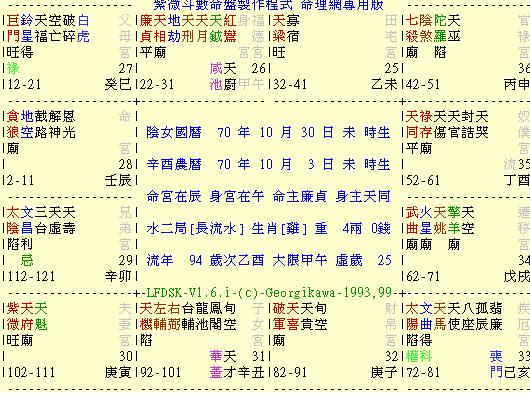Select the 寡宿 star label
530x398 pixels.
[x=293, y=28]
